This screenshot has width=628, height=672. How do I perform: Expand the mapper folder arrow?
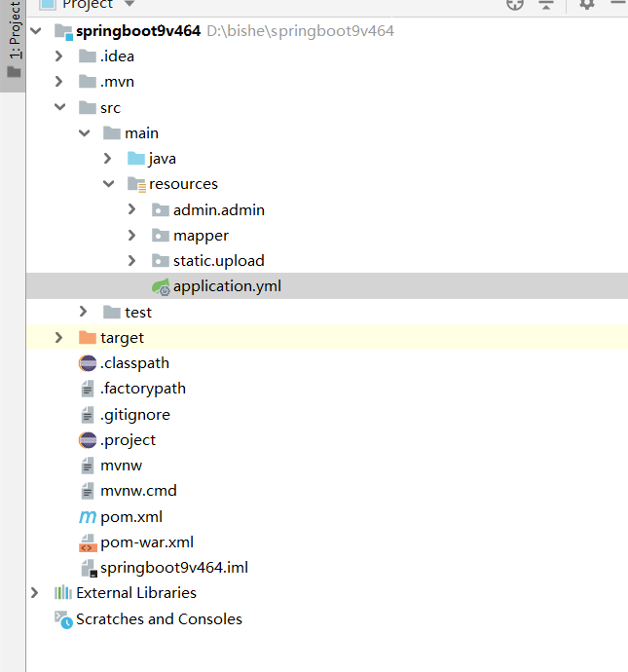pos(132,235)
